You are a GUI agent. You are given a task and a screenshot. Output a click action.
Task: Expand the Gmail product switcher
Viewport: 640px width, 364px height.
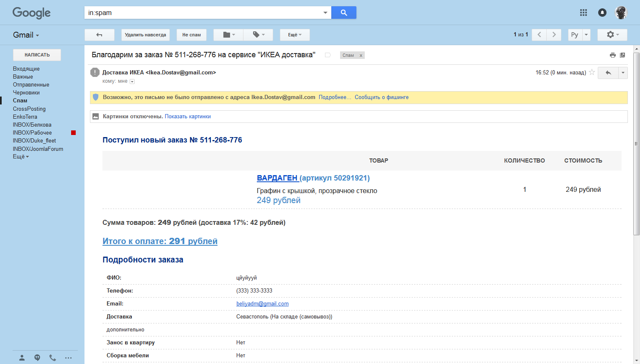[26, 35]
